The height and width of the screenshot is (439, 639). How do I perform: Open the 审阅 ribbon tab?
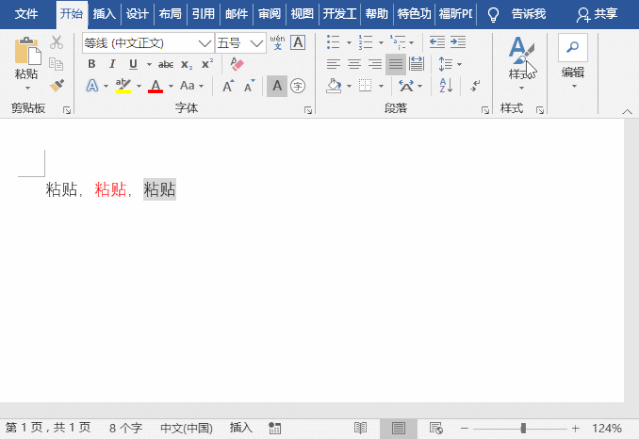[x=268, y=14]
